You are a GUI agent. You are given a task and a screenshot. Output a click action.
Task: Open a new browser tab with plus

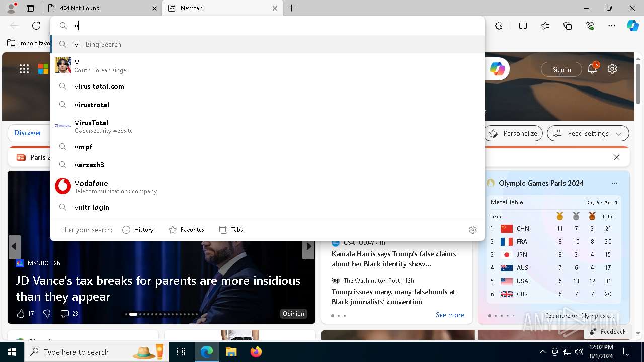point(292,8)
